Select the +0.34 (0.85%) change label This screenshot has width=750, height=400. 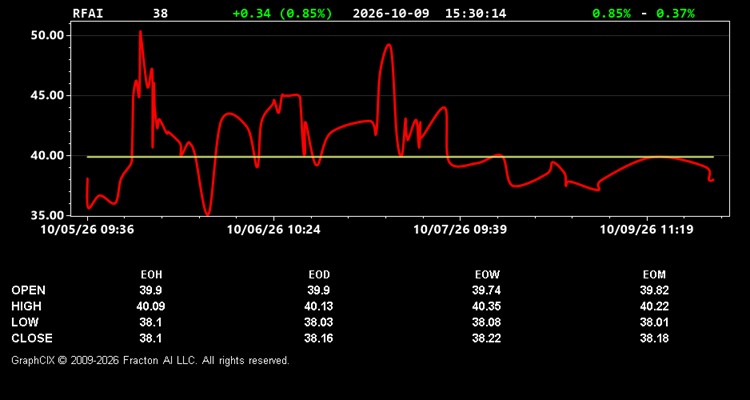(282, 13)
